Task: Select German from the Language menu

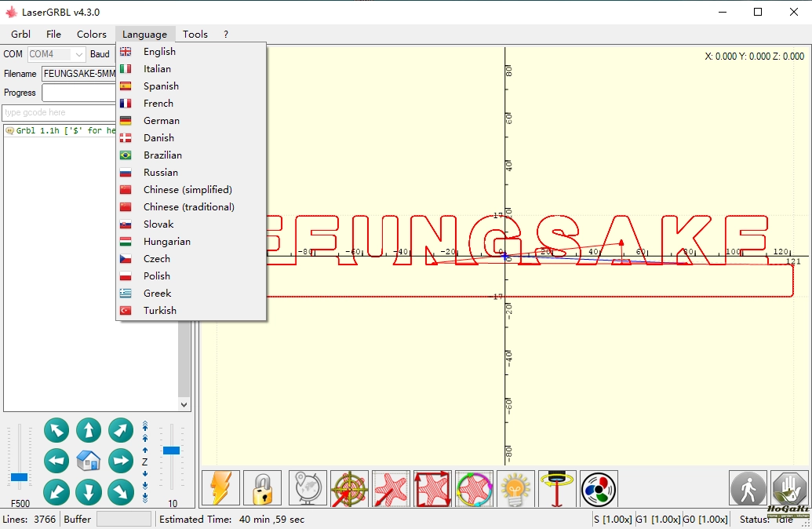Action: [x=161, y=121]
